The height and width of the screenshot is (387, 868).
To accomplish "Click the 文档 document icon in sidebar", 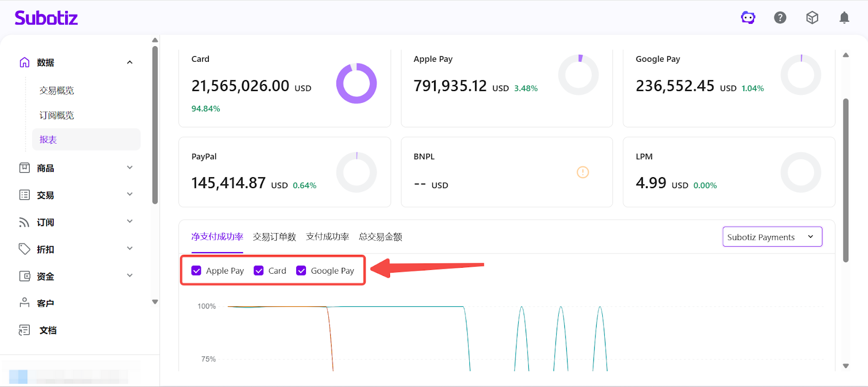I will [24, 330].
